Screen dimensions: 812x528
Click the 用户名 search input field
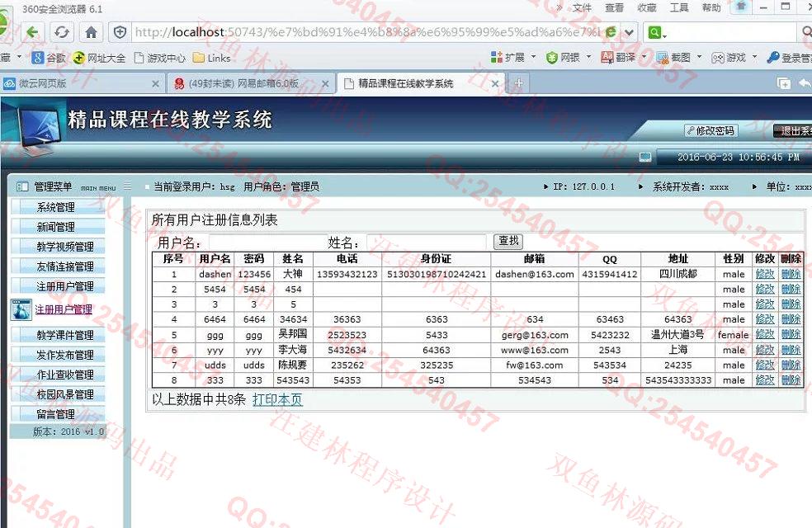coord(262,243)
